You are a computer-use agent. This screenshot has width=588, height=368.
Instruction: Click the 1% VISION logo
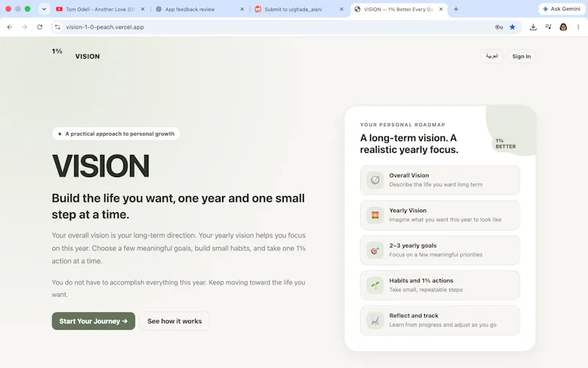coord(76,54)
